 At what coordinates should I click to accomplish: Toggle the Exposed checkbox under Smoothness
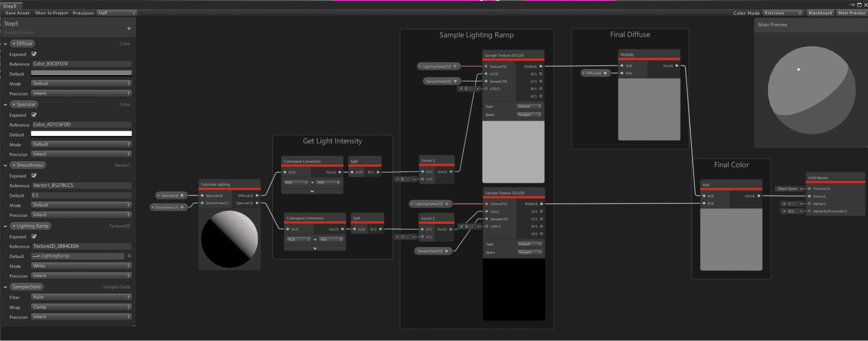tap(34, 176)
